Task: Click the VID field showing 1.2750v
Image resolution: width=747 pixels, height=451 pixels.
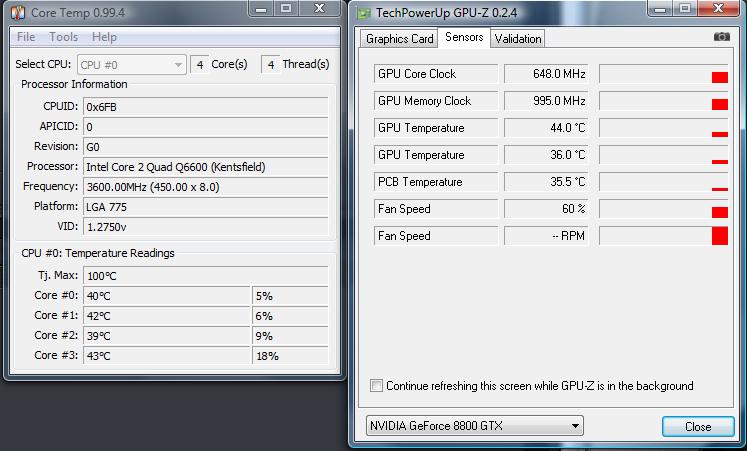Action: tap(206, 227)
